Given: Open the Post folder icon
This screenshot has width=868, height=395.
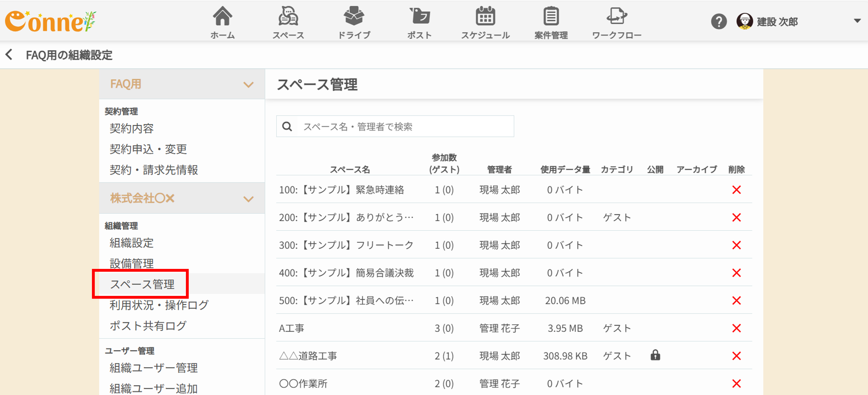Looking at the screenshot, I should point(420,17).
